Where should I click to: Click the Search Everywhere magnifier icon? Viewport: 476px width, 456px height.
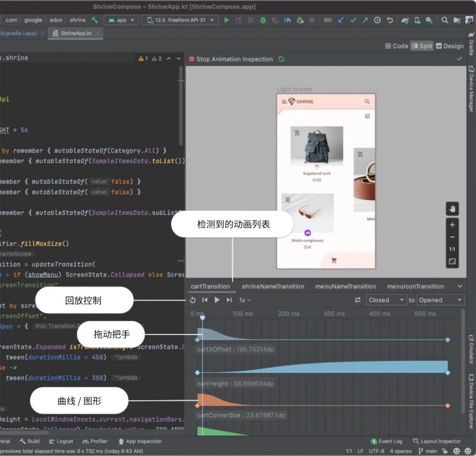445,20
